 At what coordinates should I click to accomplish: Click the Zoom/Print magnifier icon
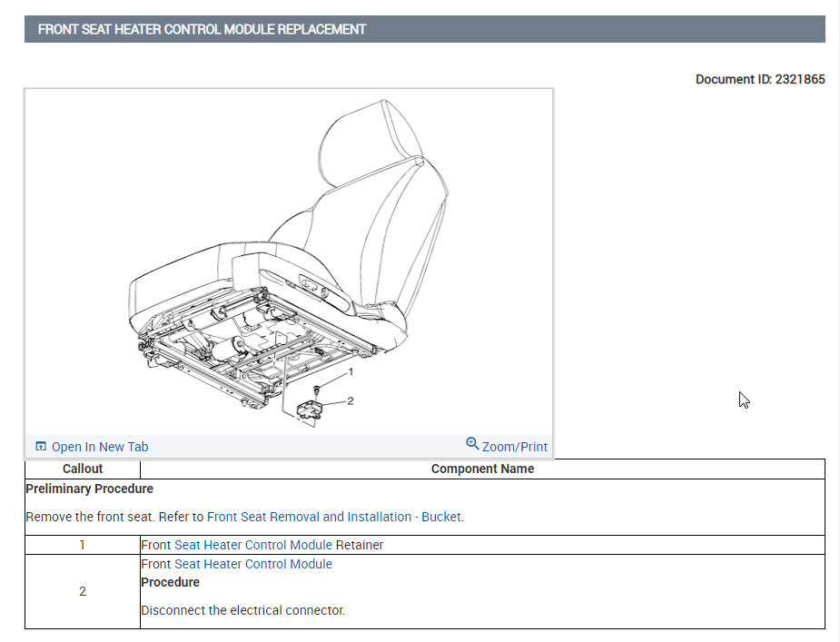tap(472, 444)
